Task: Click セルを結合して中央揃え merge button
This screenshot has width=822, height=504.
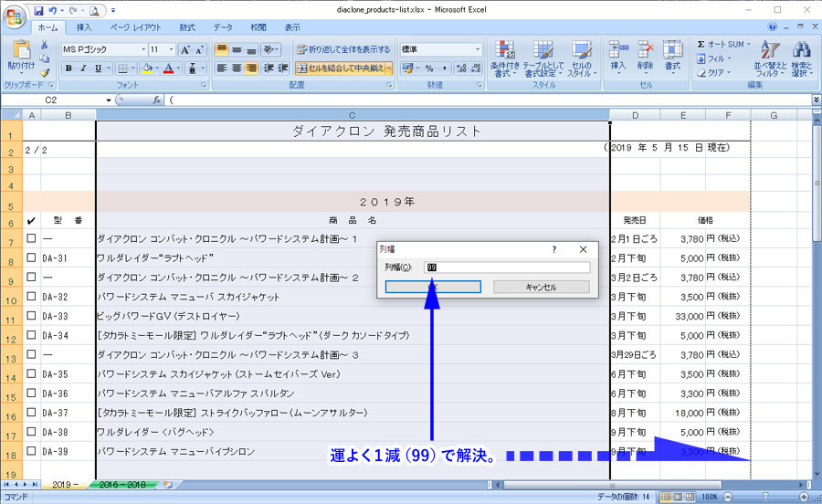Action: click(x=339, y=68)
